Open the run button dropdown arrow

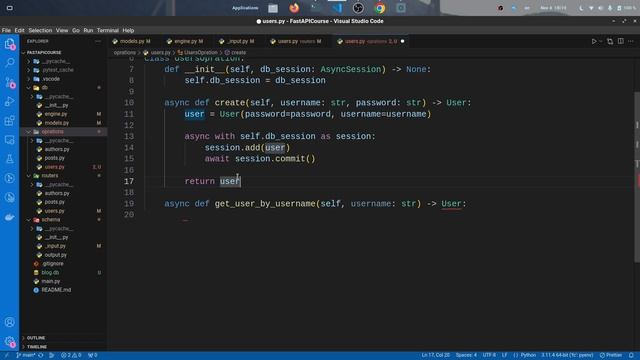[x=601, y=41]
